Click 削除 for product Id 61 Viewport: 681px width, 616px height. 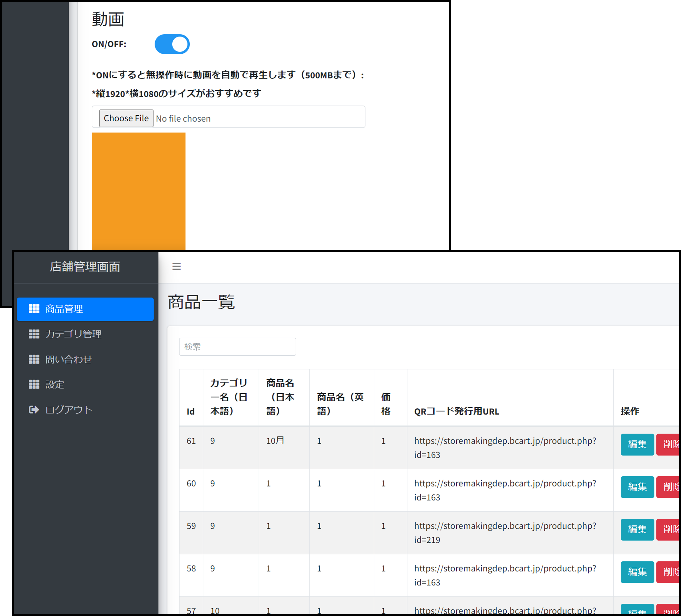pyautogui.click(x=668, y=444)
